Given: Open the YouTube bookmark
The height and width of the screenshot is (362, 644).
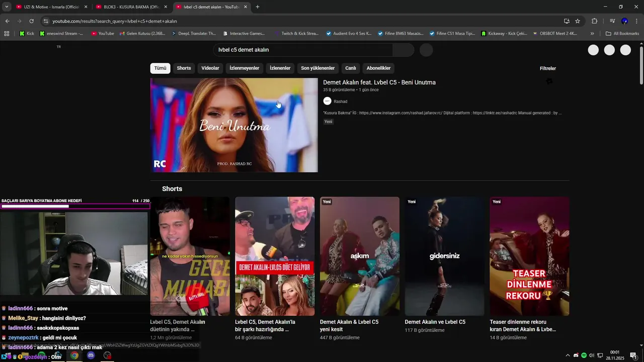Looking at the screenshot, I should pos(103,34).
